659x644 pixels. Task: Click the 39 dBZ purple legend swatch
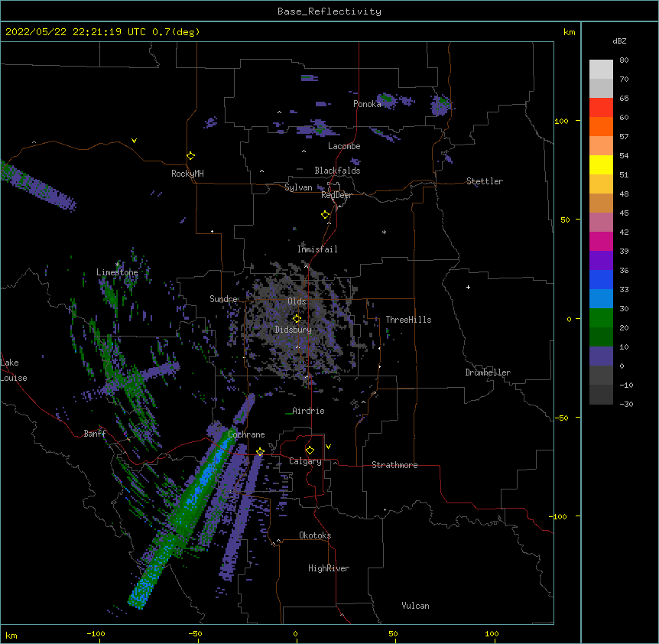click(x=601, y=260)
